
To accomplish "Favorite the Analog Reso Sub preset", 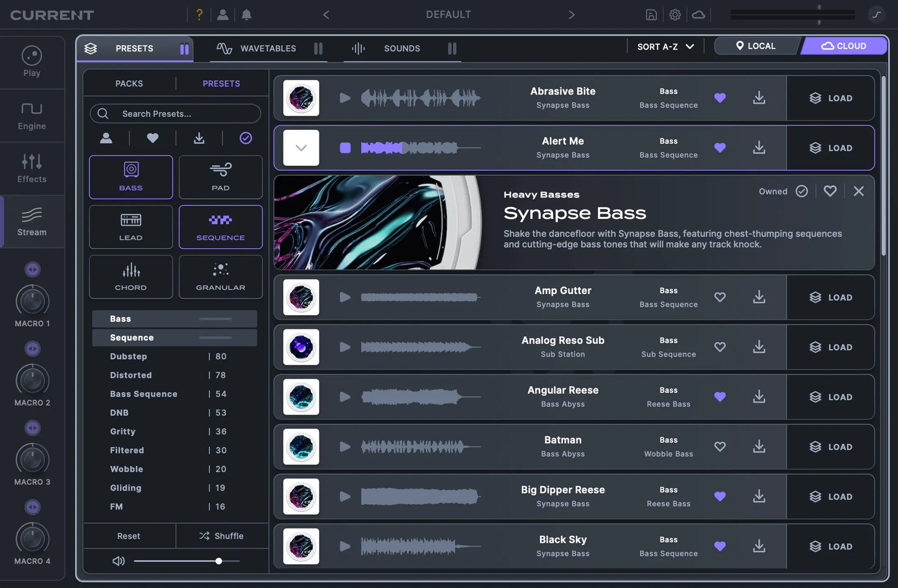I will (720, 347).
